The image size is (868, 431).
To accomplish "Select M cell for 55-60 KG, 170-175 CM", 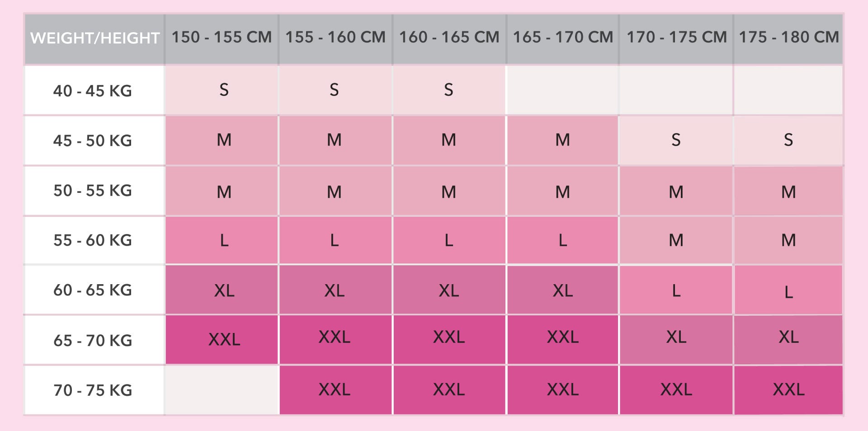I will [676, 240].
